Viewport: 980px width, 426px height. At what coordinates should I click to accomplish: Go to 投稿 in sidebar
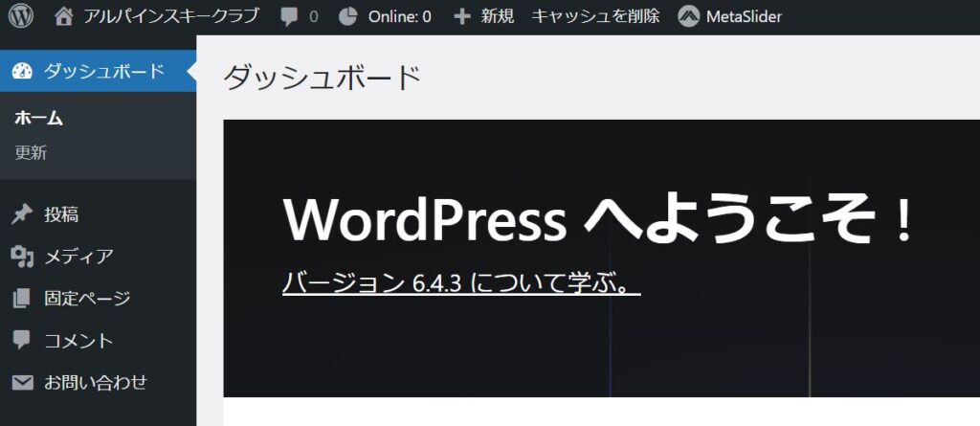[x=61, y=215]
